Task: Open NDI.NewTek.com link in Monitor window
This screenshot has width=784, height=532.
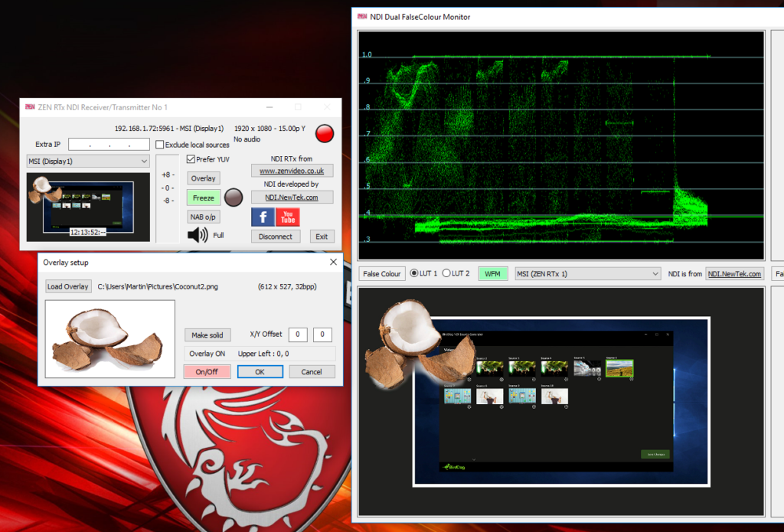Action: click(x=734, y=273)
